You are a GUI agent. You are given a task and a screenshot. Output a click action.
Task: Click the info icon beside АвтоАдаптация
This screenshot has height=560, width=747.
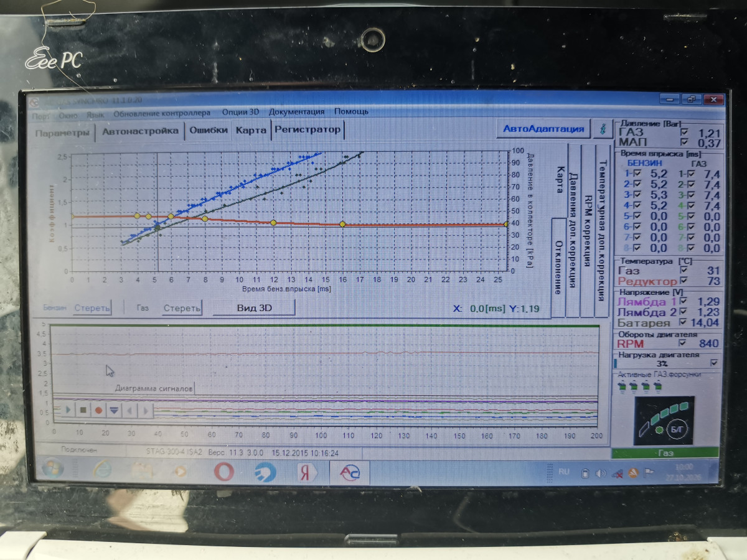click(602, 129)
